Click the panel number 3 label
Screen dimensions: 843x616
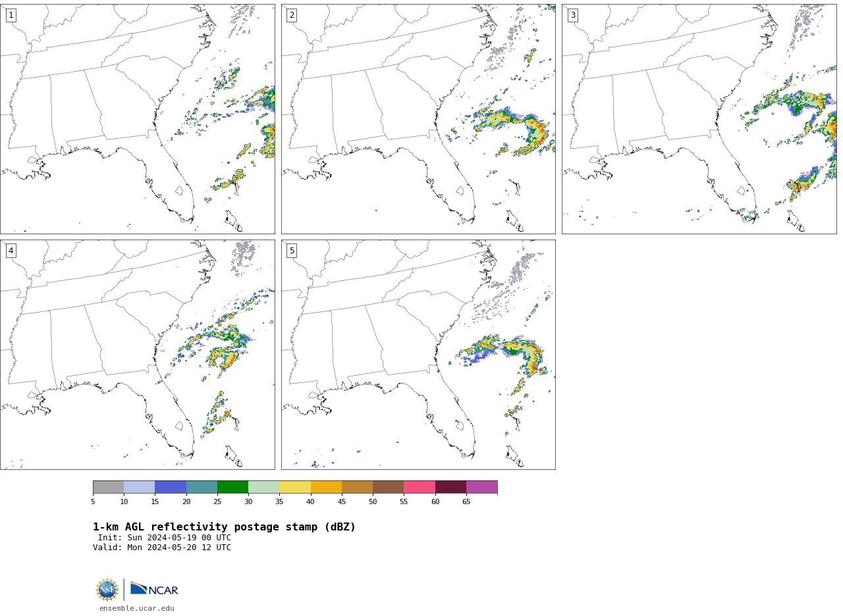(572, 15)
